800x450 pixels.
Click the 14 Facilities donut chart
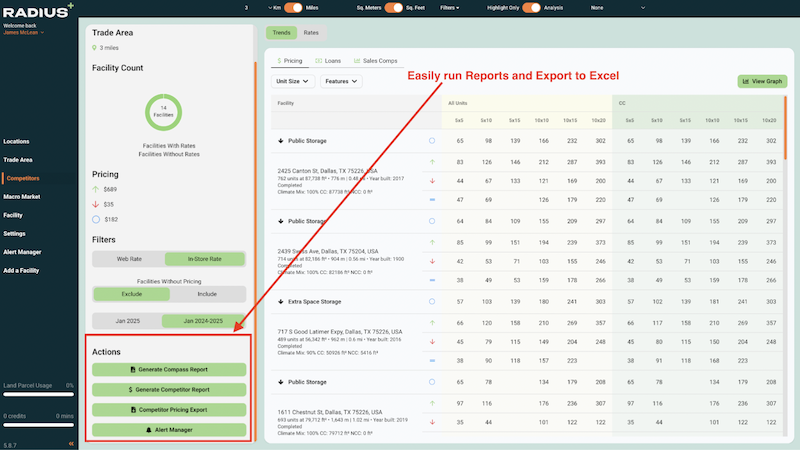tap(163, 112)
